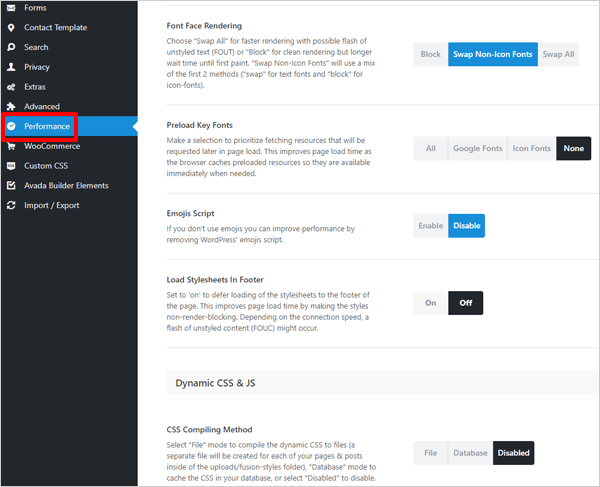Click the map pin icon beside Contact Template

click(x=11, y=28)
